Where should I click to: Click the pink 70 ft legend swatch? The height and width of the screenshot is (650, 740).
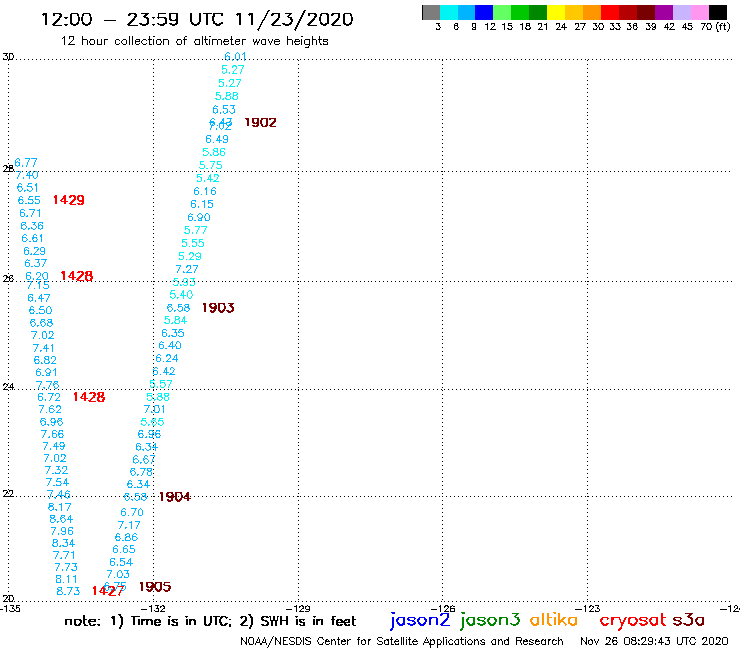click(x=700, y=12)
